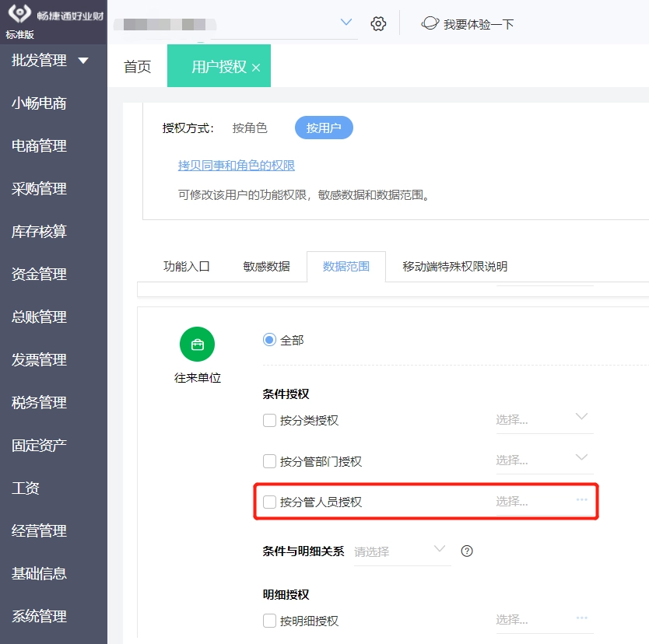Viewport: 649px width, 644px height.
Task: Open the account dropdown chevron in header
Action: tap(346, 22)
